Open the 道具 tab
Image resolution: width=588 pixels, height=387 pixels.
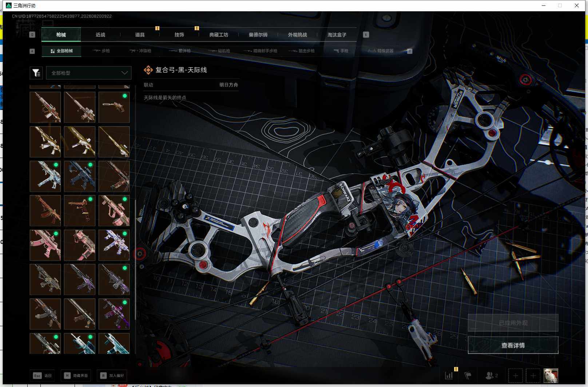point(140,35)
